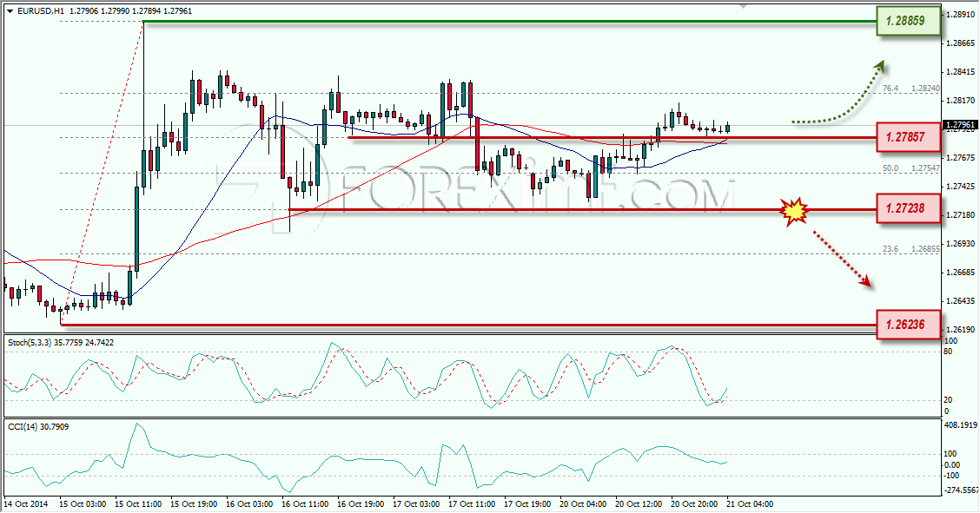Select the Stoch(5,3,3) indicator label
Viewport: 980px width, 513px height.
(x=30, y=343)
